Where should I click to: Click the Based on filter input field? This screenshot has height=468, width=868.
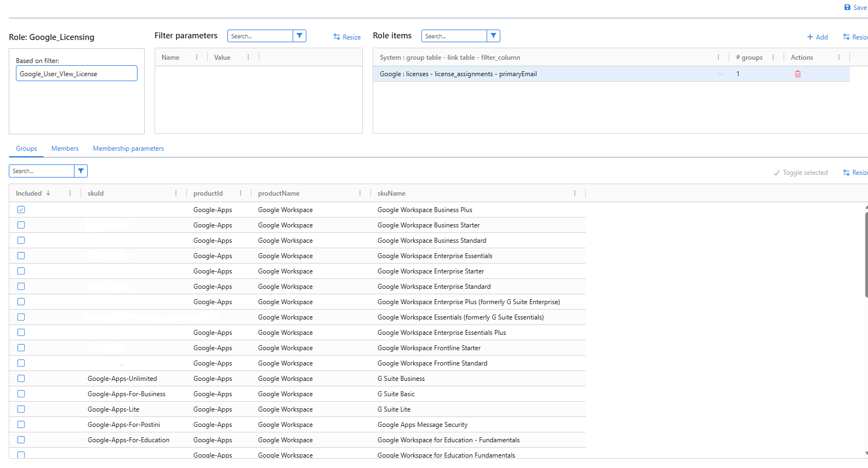(x=77, y=73)
